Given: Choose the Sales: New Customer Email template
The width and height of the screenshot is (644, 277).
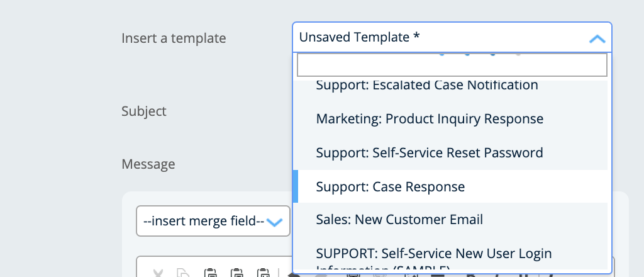Looking at the screenshot, I should click(399, 220).
